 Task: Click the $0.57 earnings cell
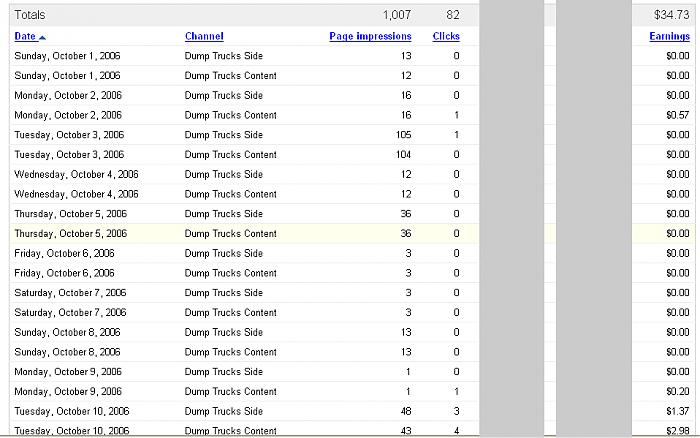pos(677,115)
